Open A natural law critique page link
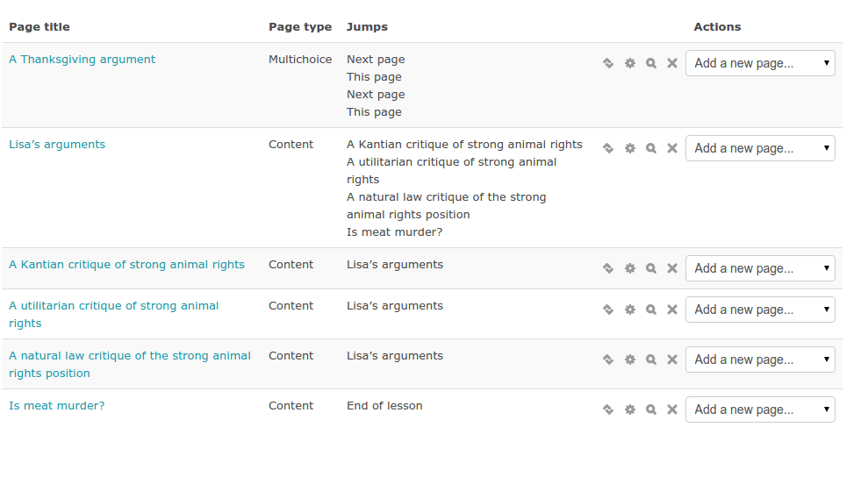 (129, 356)
